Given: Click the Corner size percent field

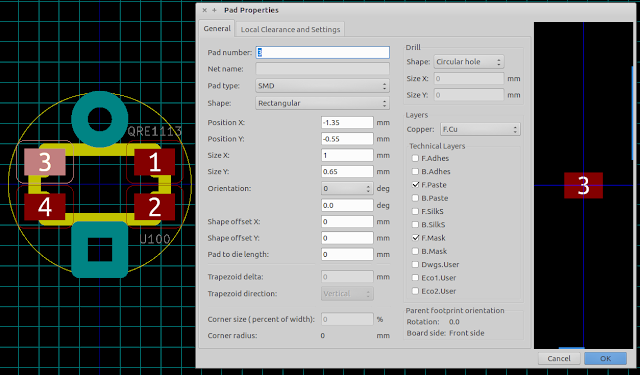Looking at the screenshot, I should (347, 319).
